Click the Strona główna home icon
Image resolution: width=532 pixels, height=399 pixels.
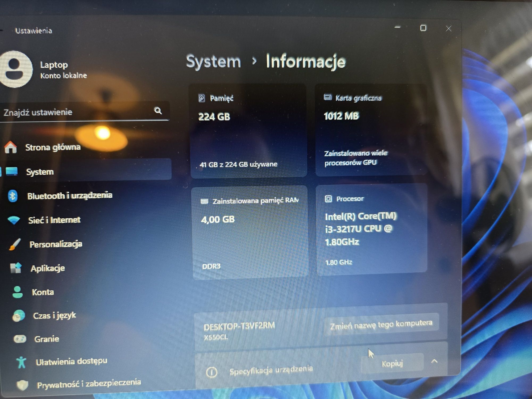pos(11,147)
